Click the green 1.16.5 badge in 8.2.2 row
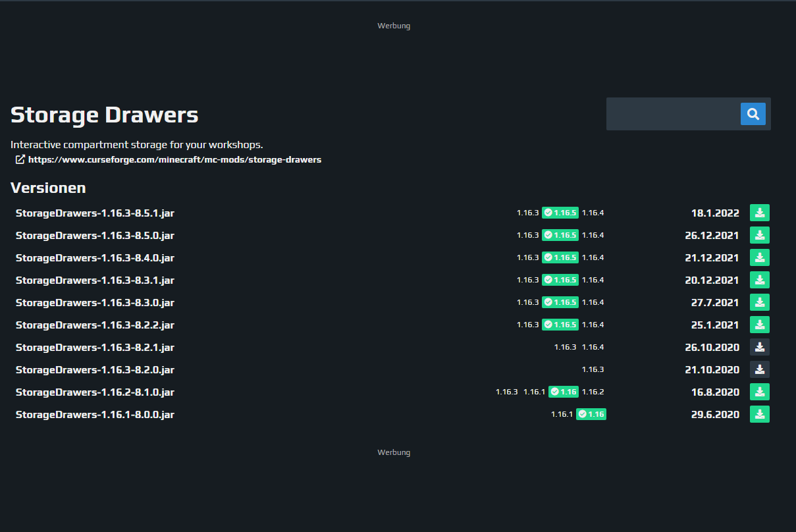 coord(560,325)
